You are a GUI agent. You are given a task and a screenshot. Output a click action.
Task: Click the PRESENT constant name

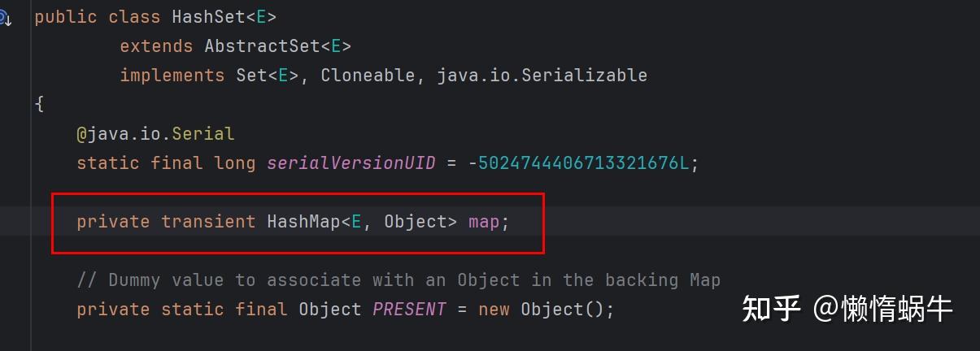click(409, 310)
